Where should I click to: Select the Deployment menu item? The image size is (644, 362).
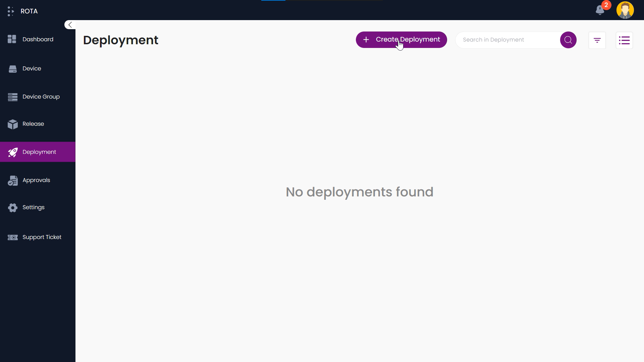(x=39, y=152)
